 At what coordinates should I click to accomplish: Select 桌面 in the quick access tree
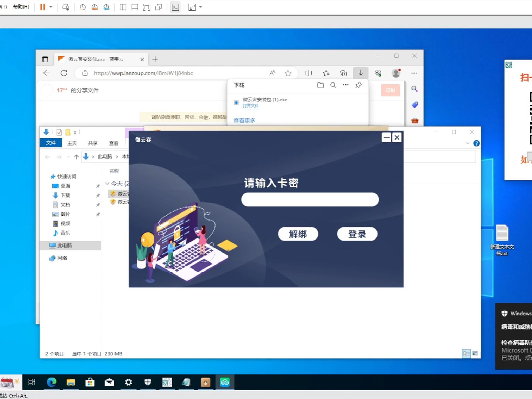click(x=65, y=186)
